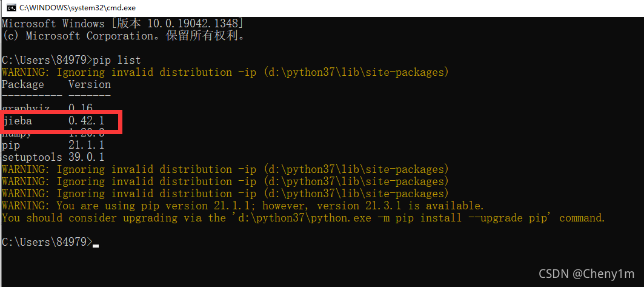
Task: Click the title text C:\WINDOWS\system32\cmd.exe
Action: coord(78,8)
